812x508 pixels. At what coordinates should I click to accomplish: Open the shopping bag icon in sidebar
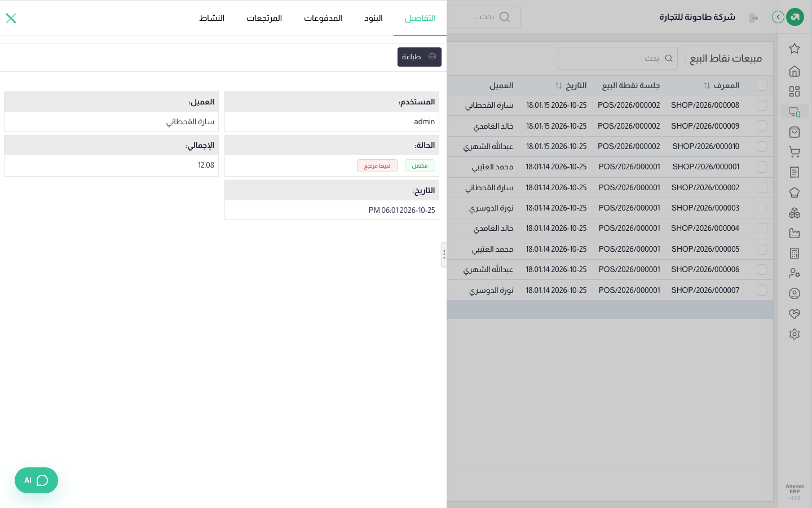(x=795, y=132)
